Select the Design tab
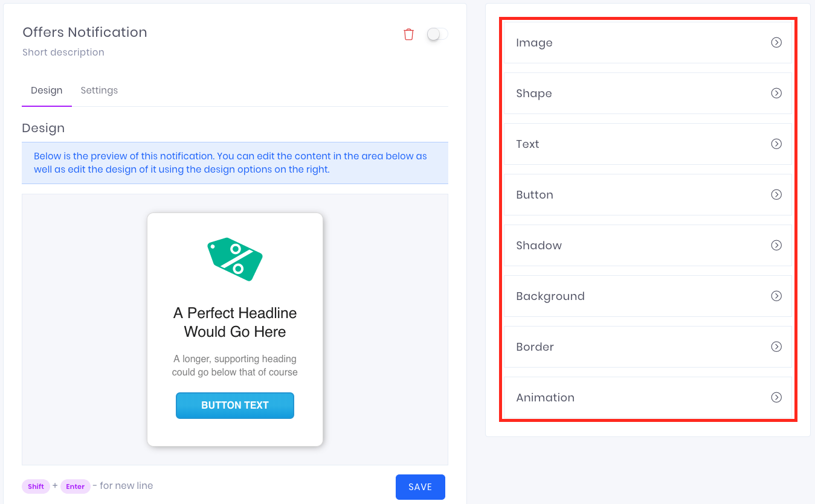 click(x=47, y=90)
